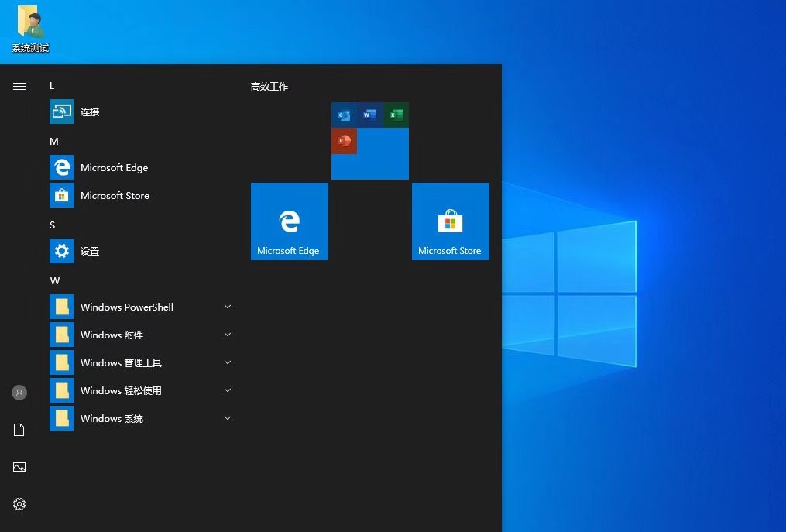Open the PowerPoint tile
This screenshot has width=786, height=532.
pos(344,141)
